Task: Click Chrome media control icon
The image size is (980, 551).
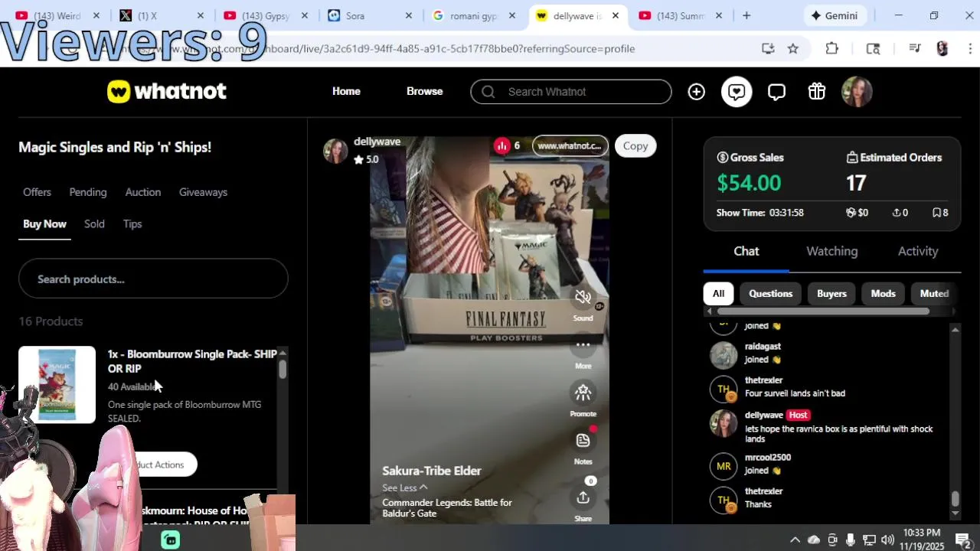Action: [914, 49]
